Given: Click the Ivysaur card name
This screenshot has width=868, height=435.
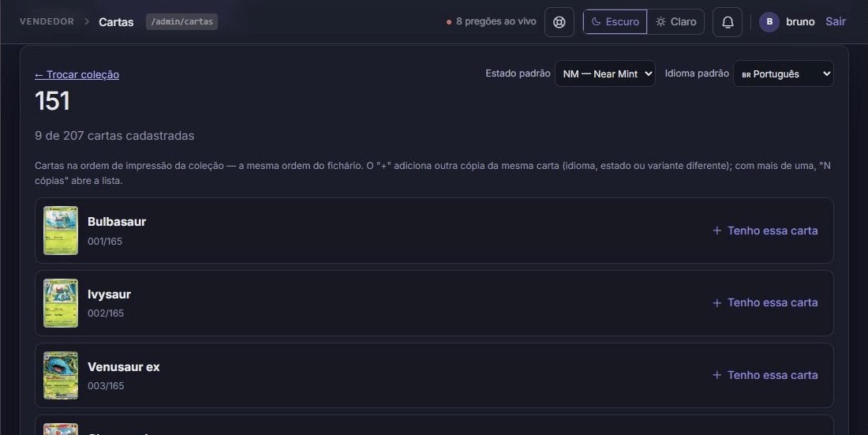Looking at the screenshot, I should (x=109, y=294).
